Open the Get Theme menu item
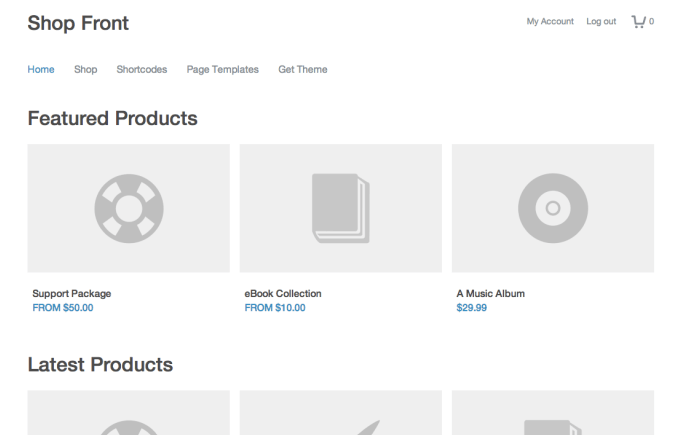Image resolution: width=682 pixels, height=435 pixels. (x=303, y=69)
